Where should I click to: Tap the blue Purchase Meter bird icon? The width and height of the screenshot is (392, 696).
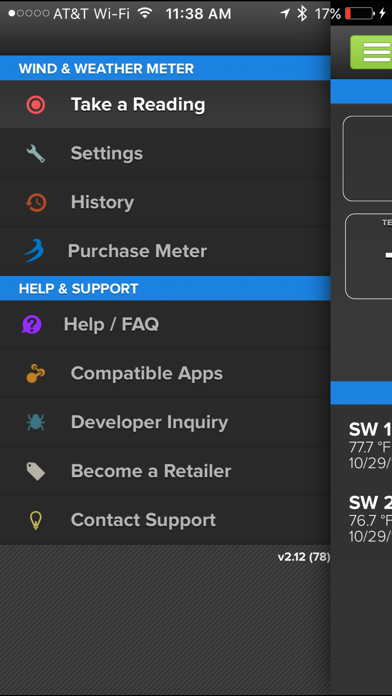click(34, 251)
